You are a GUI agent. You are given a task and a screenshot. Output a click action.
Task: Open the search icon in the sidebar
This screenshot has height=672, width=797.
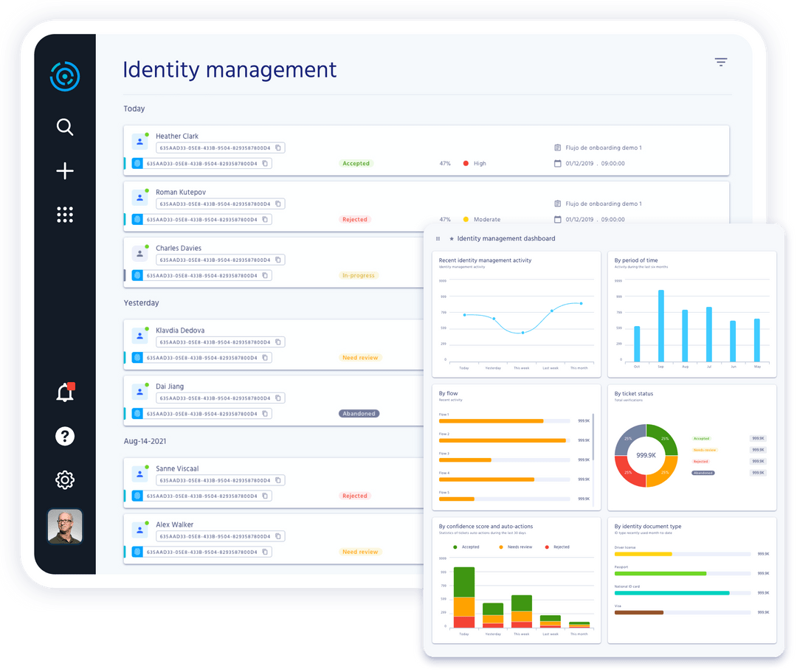[65, 127]
